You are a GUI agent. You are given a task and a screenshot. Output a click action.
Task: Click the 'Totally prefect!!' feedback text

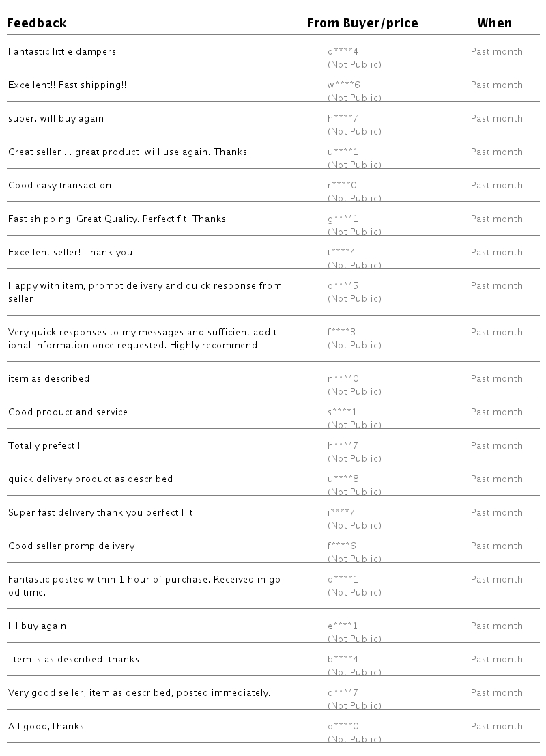point(44,445)
